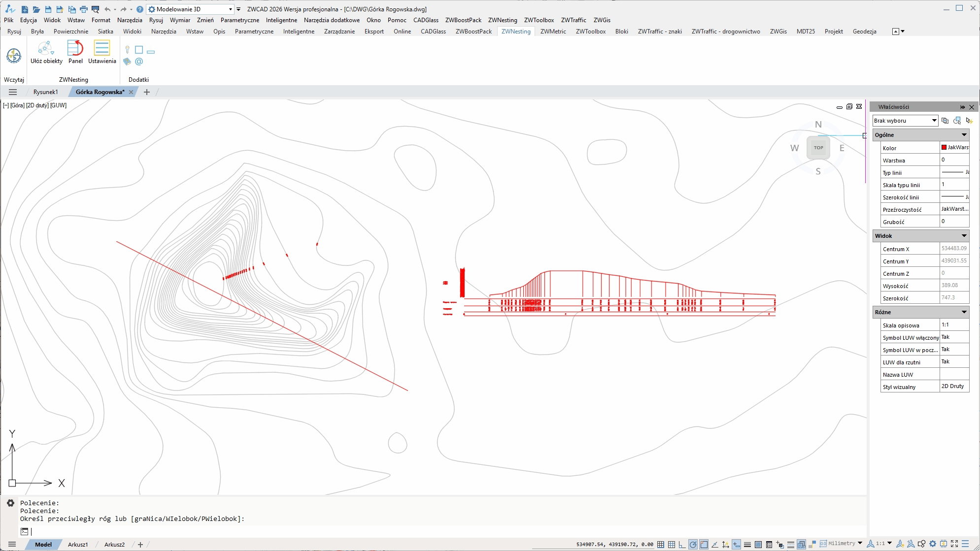Toggle object snap in status bar
This screenshot has width=980, height=551.
tap(704, 544)
